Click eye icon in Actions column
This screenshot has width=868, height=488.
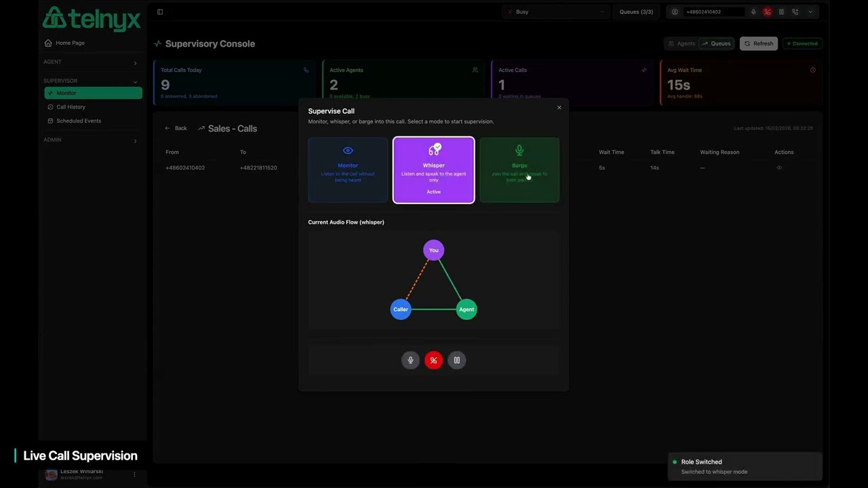pos(779,167)
